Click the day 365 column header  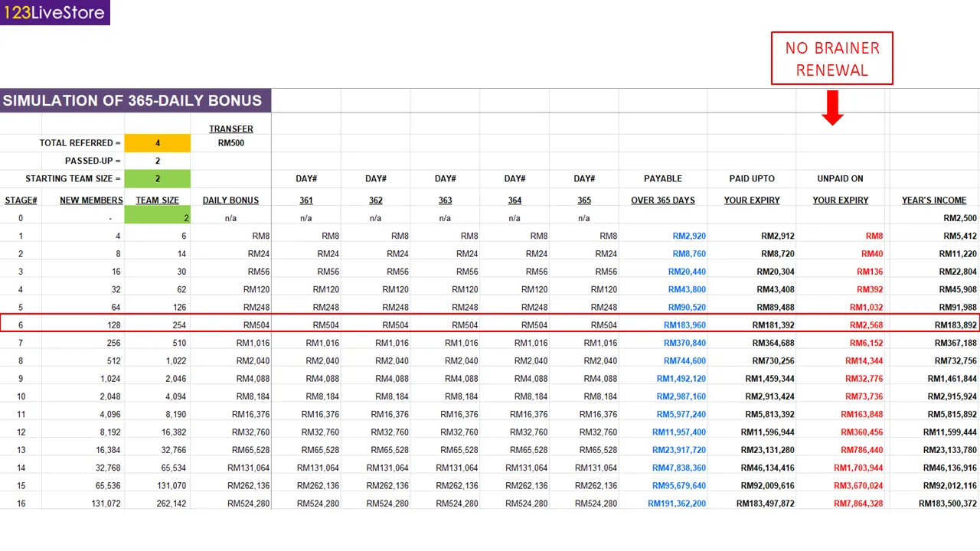tap(584, 201)
